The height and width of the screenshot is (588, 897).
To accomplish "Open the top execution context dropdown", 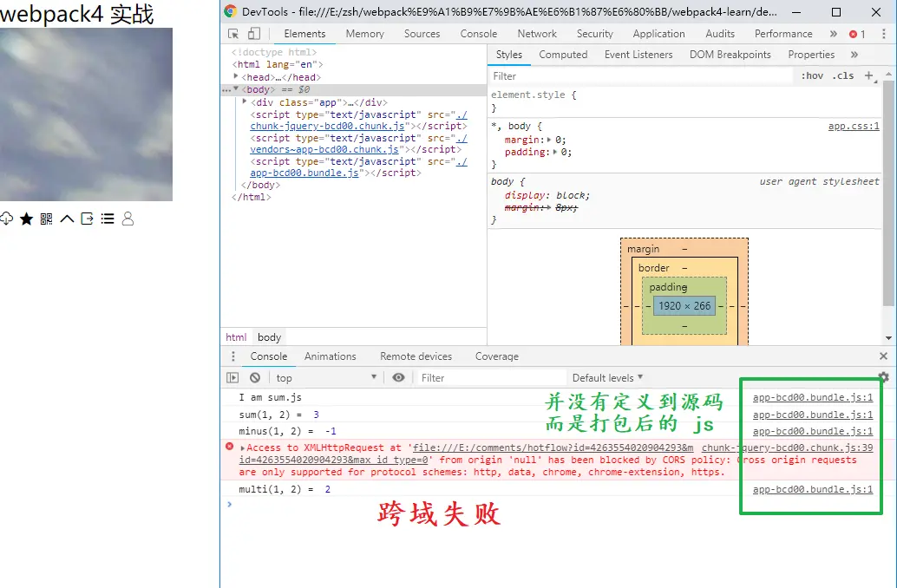I will [325, 377].
